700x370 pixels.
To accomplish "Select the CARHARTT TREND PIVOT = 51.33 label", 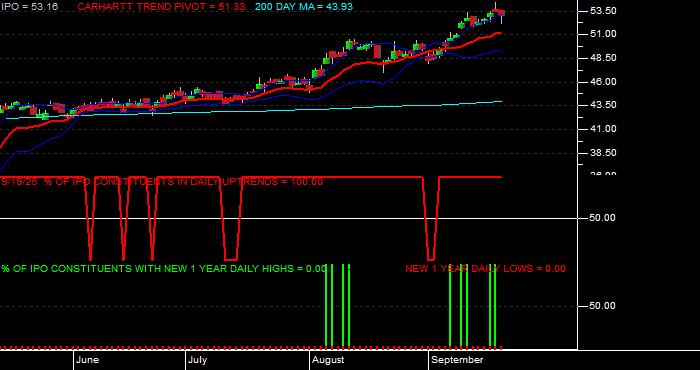I will (161, 7).
